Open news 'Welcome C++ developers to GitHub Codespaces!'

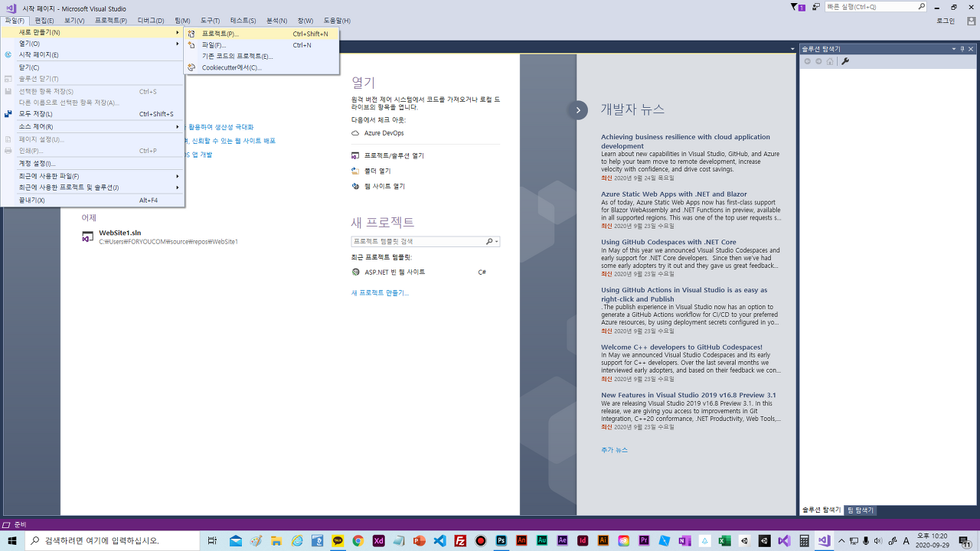681,347
